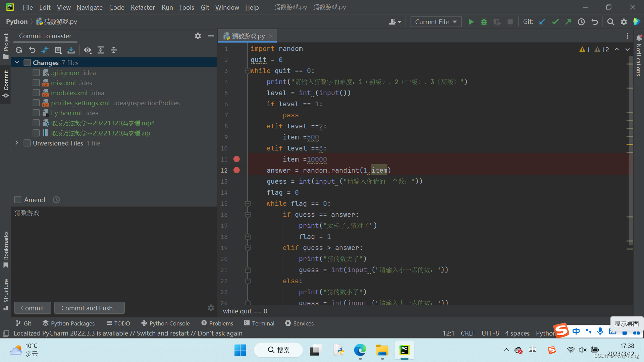Open the Refactor menu

pos(143,7)
